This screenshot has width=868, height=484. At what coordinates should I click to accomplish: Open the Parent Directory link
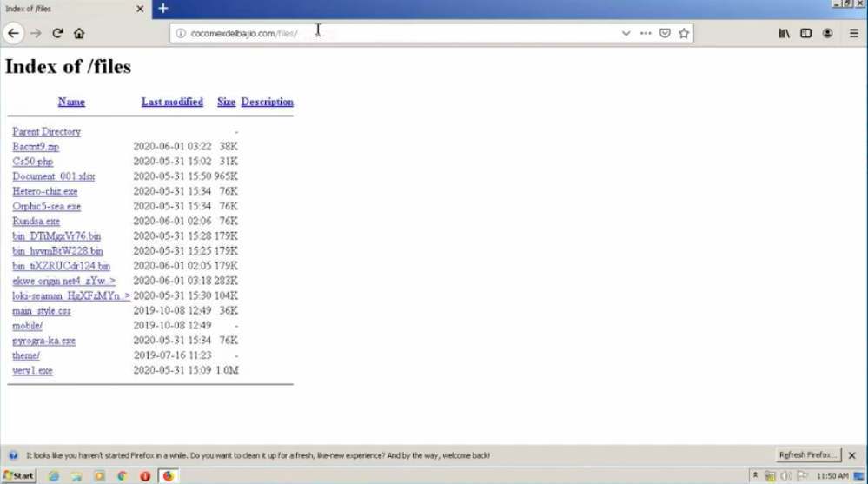click(47, 132)
